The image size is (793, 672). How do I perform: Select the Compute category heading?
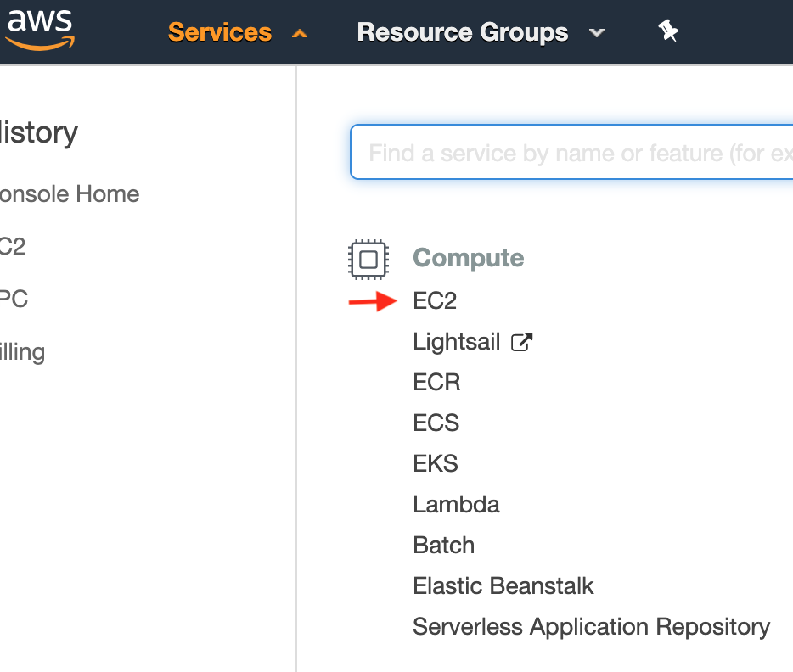[469, 258]
